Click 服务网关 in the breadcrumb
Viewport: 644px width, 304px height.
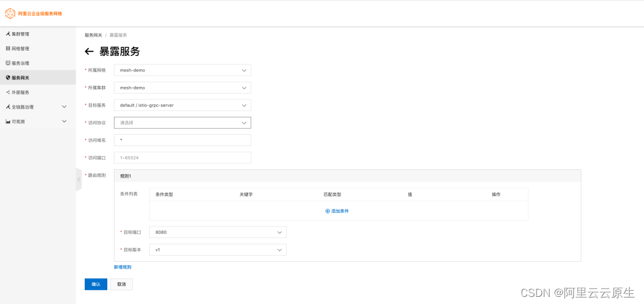coord(93,35)
